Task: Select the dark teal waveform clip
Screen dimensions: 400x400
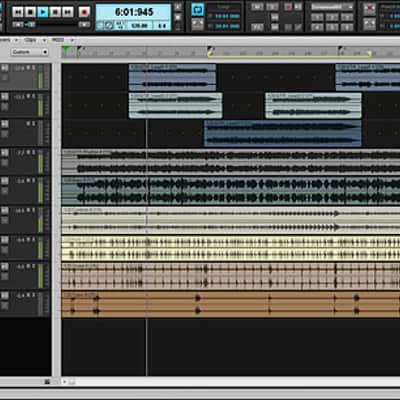Action: [x=231, y=191]
